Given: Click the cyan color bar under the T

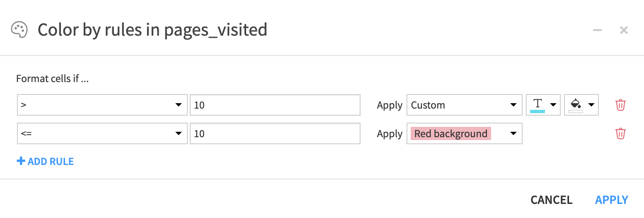Looking at the screenshot, I should (537, 111).
